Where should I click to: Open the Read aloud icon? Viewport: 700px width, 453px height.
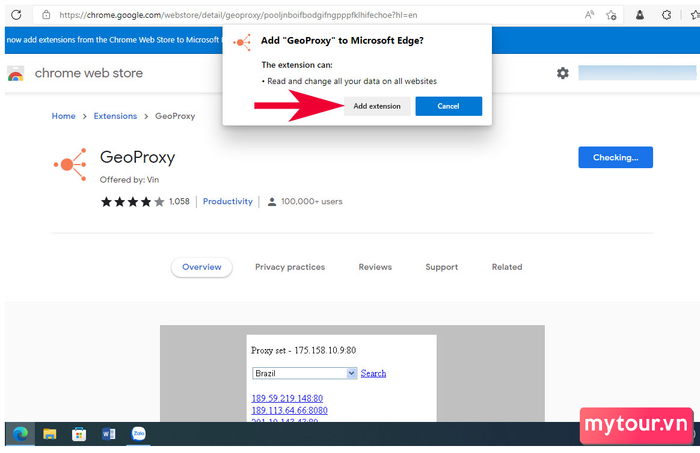tap(589, 15)
